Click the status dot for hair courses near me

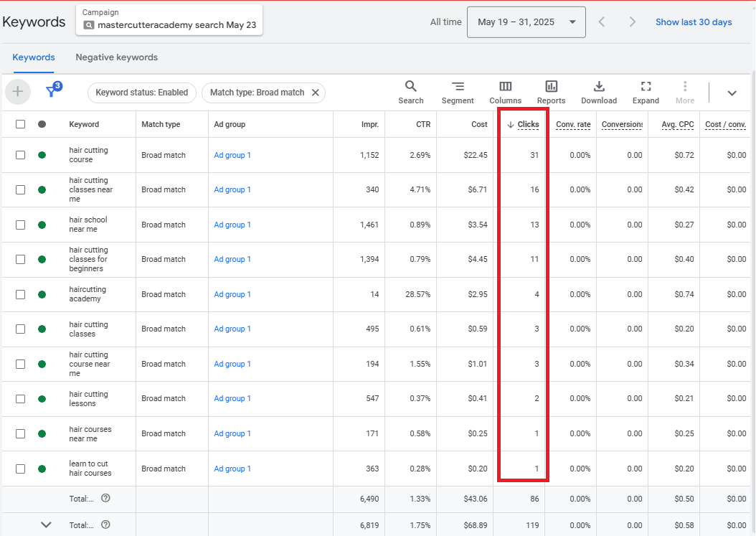pos(42,433)
